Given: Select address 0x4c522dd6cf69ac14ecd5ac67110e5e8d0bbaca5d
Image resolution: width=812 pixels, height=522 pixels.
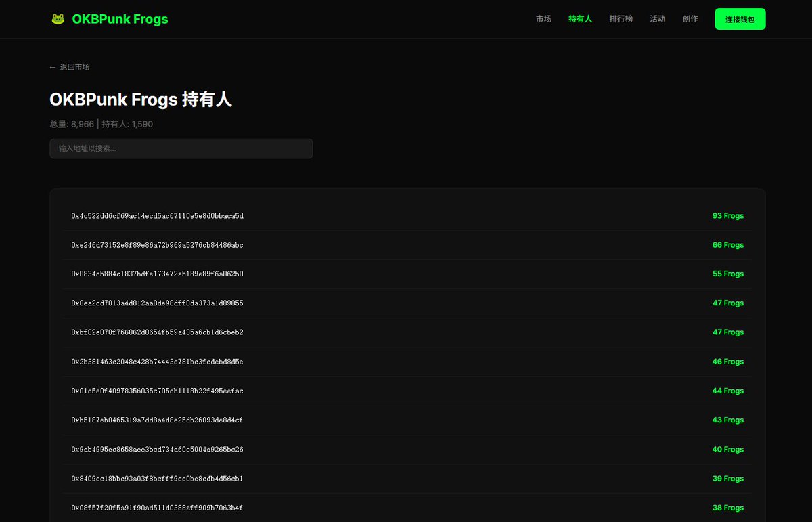Looking at the screenshot, I should click(157, 216).
